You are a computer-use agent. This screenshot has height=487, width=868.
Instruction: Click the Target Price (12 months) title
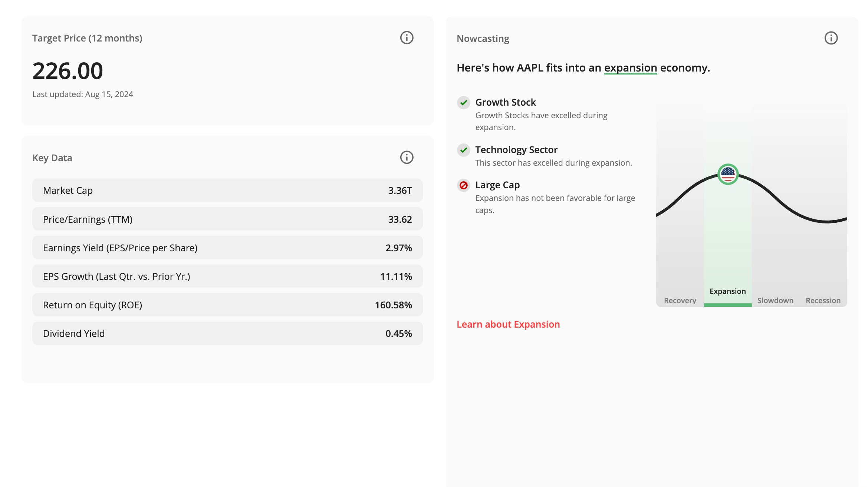click(x=87, y=38)
